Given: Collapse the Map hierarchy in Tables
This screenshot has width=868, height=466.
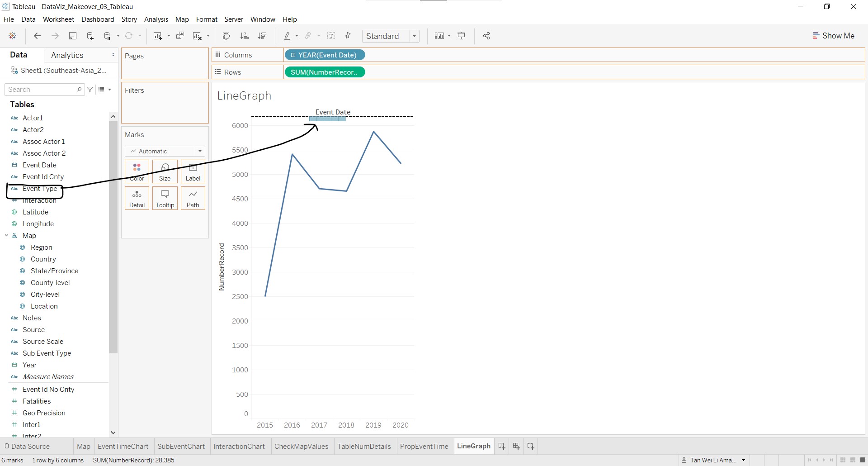Looking at the screenshot, I should [x=7, y=236].
